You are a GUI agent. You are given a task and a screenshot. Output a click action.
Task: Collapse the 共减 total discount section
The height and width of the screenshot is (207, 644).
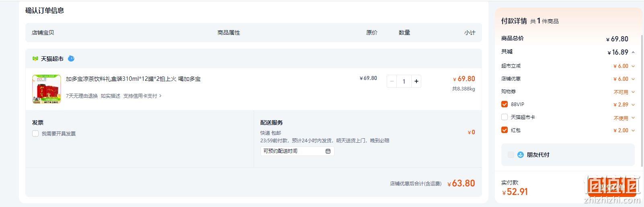point(633,52)
